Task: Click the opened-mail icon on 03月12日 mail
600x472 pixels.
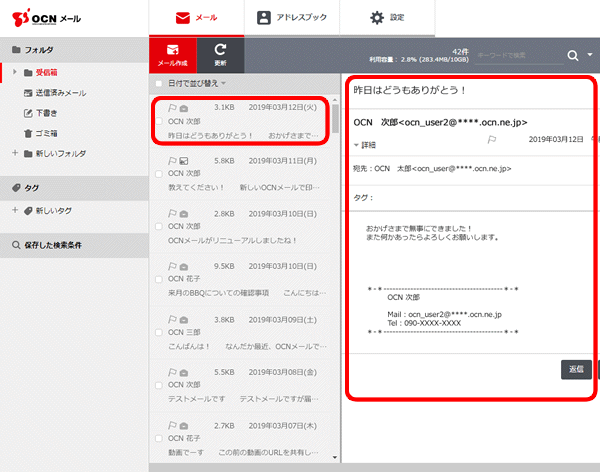Action: 184,108
